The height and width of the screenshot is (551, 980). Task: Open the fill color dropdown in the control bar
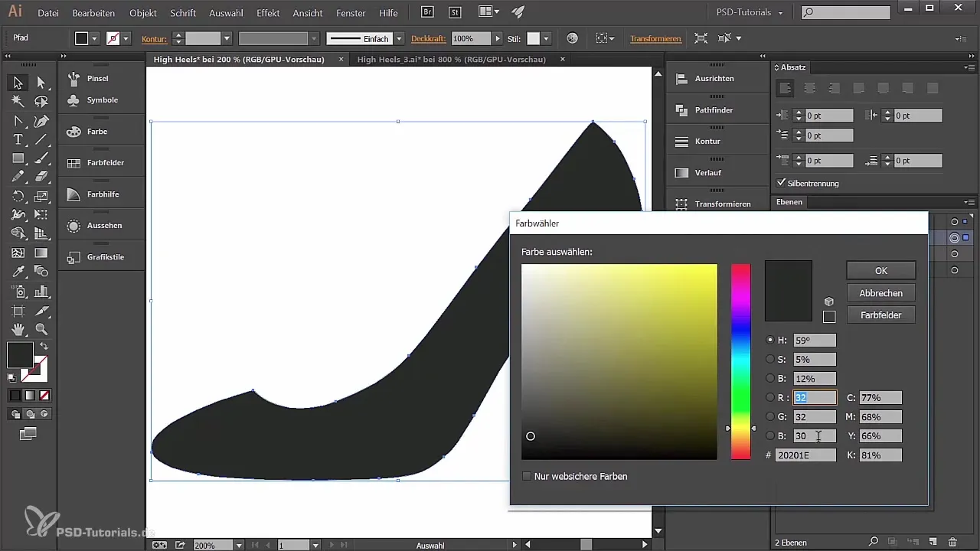(x=95, y=38)
